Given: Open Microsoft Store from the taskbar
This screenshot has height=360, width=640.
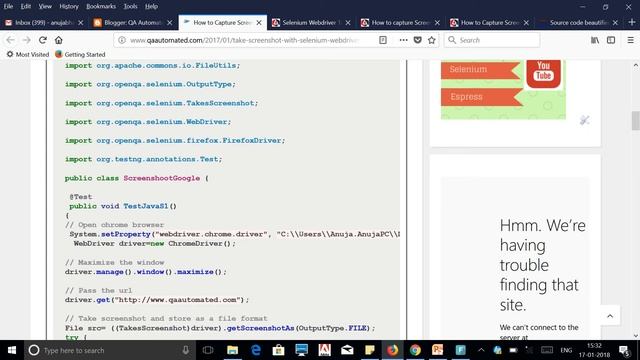Looking at the screenshot, I should [278, 350].
